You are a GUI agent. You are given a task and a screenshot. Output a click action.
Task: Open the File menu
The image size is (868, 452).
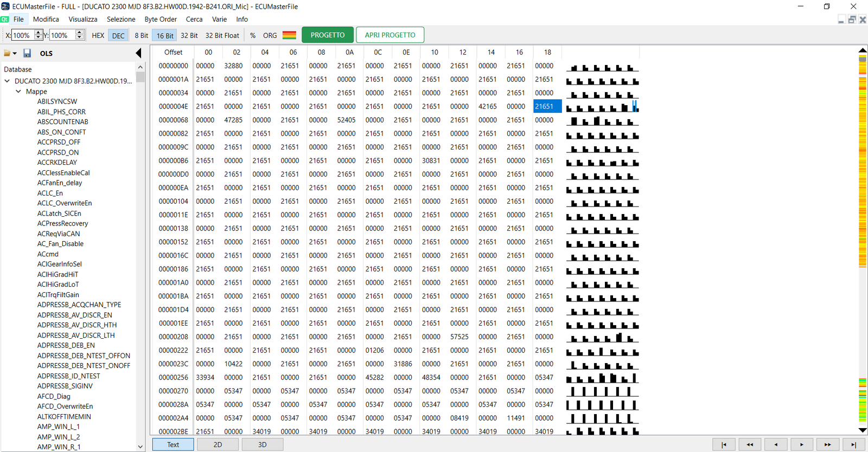click(18, 20)
